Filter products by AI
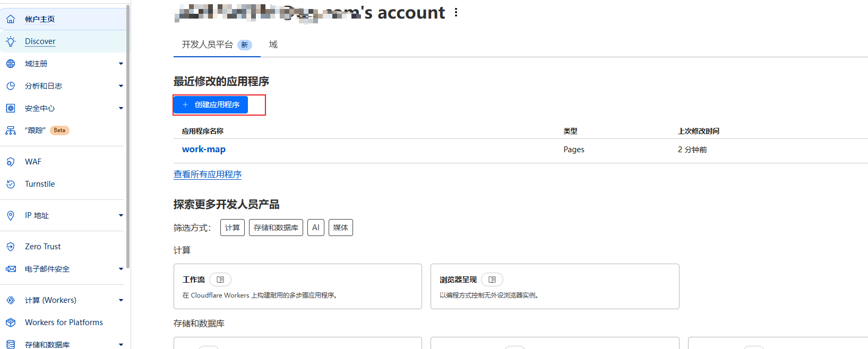The image size is (868, 349). coord(316,228)
